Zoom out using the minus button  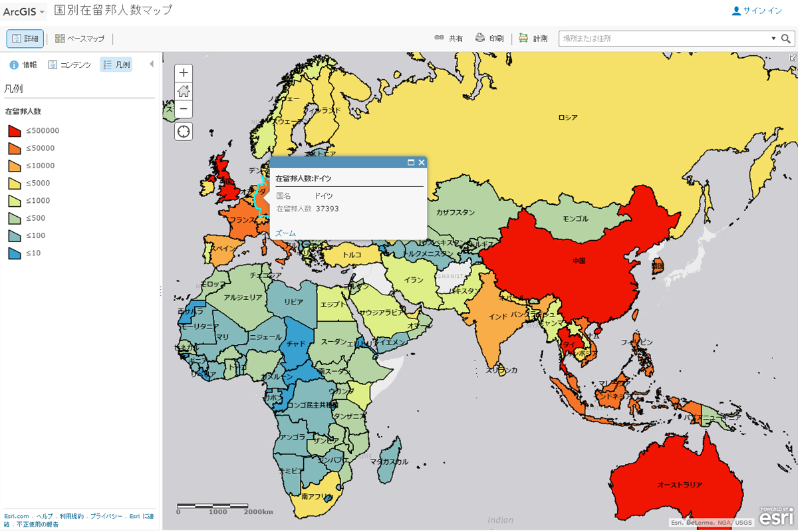click(184, 109)
